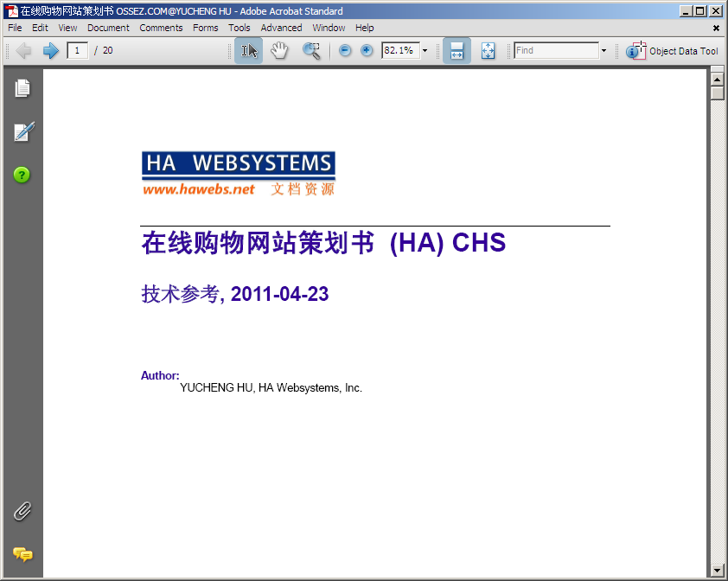Image resolution: width=728 pixels, height=581 pixels.
Task: Open the Pages panel in sidebar
Action: click(x=22, y=88)
